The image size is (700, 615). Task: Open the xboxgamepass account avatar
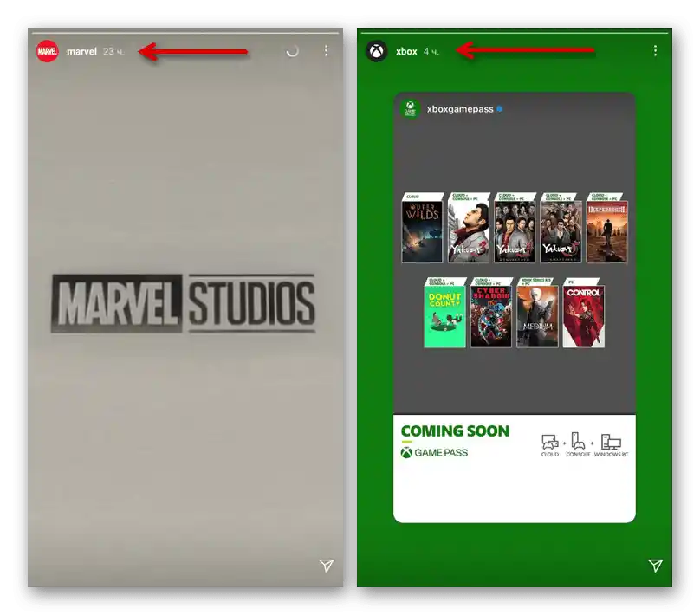[410, 109]
